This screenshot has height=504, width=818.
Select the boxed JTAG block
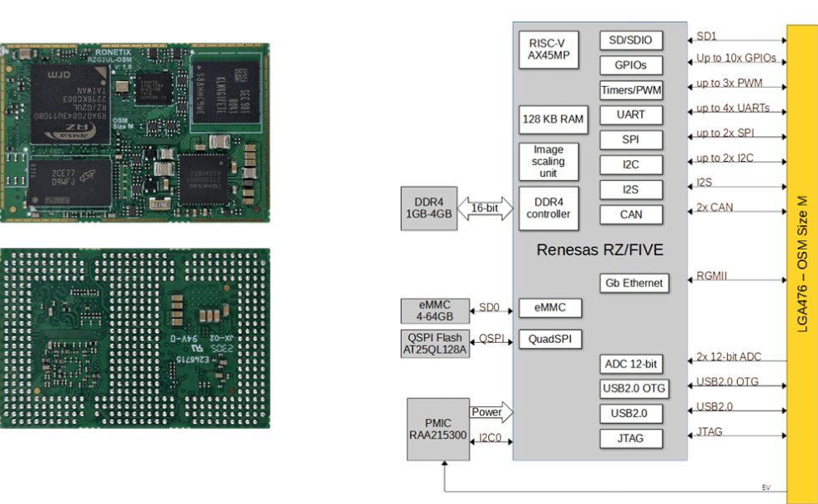click(631, 439)
